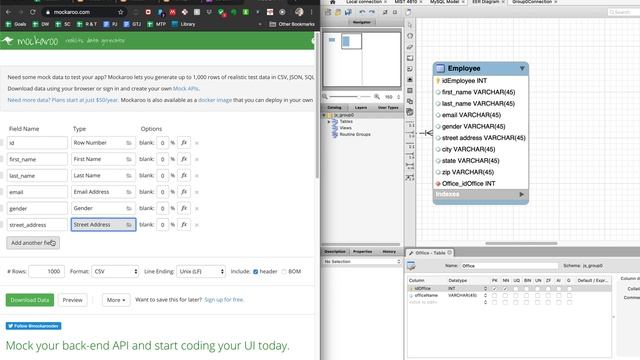The height and width of the screenshot is (360, 640).
Task: Expand the Tables node in Catalog tree
Action: [x=329, y=122]
